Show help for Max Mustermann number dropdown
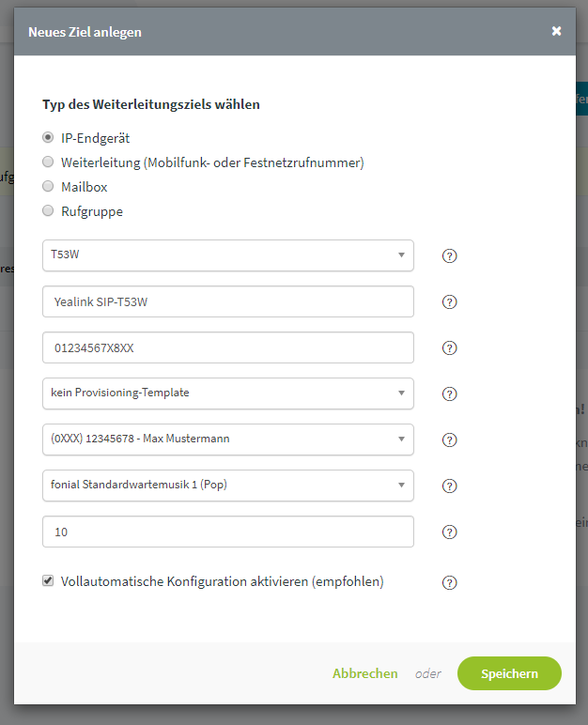The height and width of the screenshot is (725, 588). 449,440
